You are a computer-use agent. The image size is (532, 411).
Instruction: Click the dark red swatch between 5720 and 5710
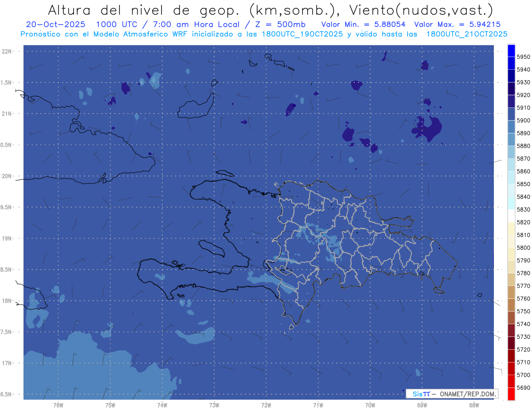[511, 356]
